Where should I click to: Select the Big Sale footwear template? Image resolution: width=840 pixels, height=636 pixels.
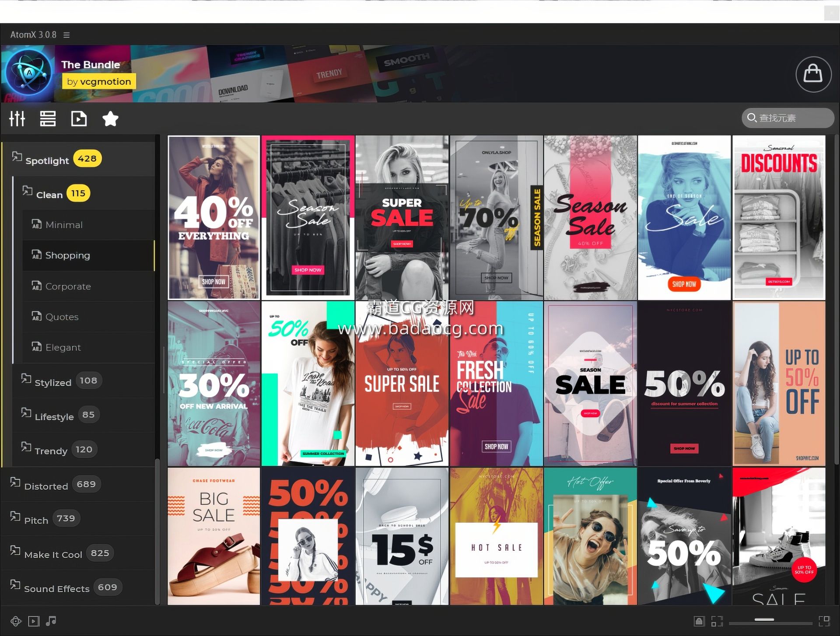coord(214,536)
